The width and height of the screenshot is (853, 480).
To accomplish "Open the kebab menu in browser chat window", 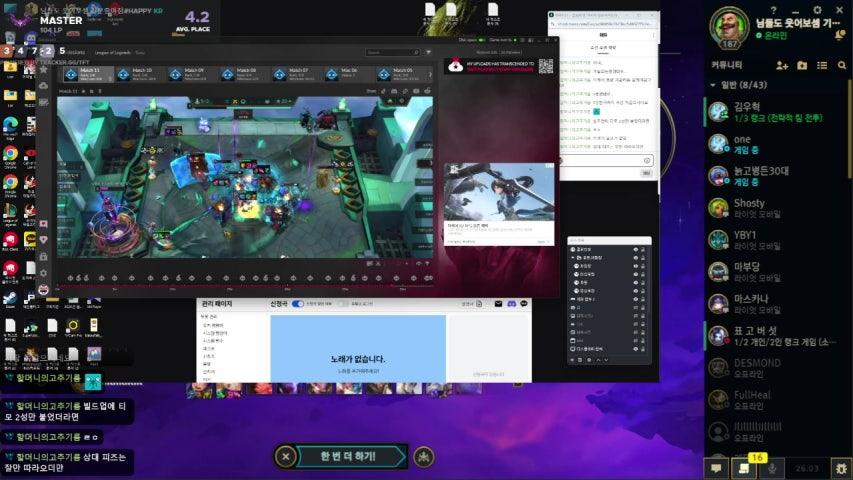I will 653,35.
